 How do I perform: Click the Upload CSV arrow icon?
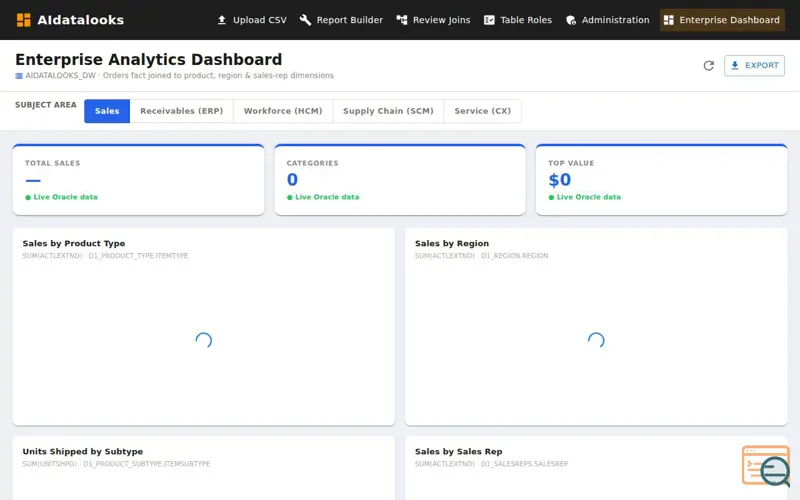tap(221, 20)
